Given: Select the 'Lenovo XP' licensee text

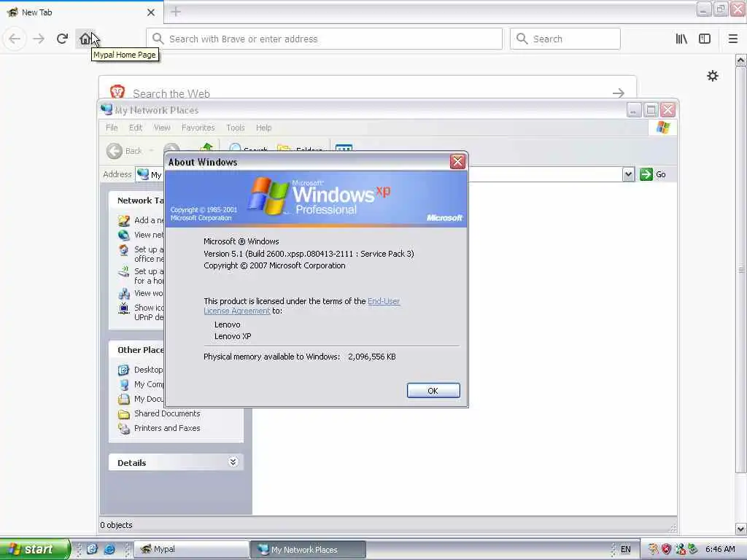Looking at the screenshot, I should tap(233, 336).
